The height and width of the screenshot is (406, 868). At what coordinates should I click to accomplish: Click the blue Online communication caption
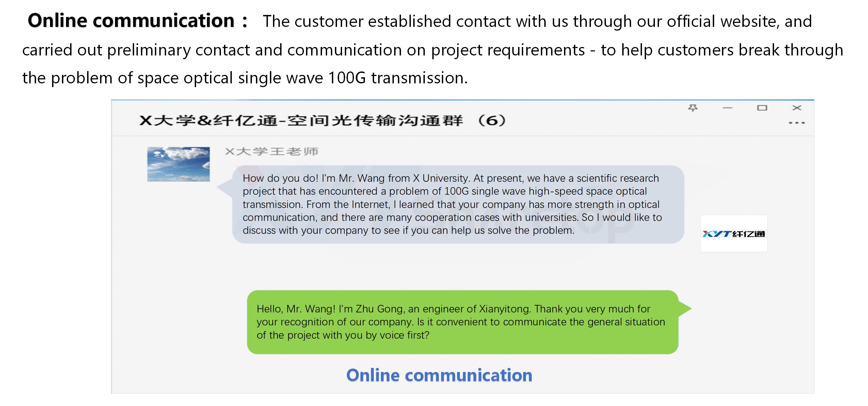[439, 375]
